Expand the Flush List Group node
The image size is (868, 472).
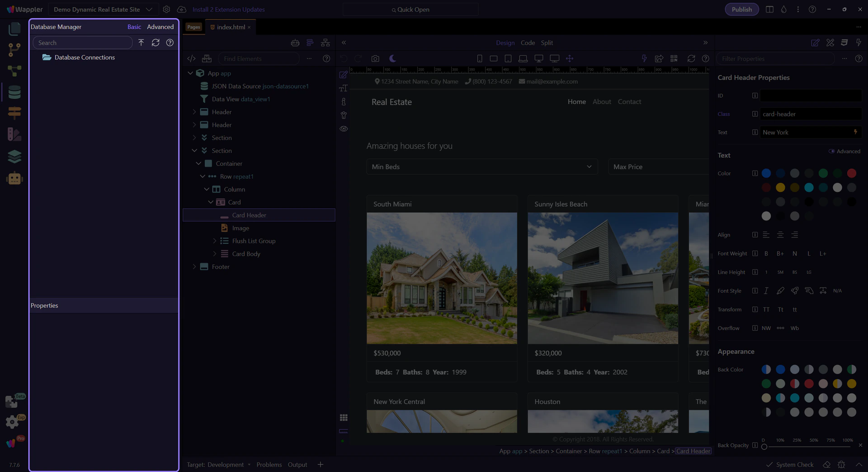[215, 241]
